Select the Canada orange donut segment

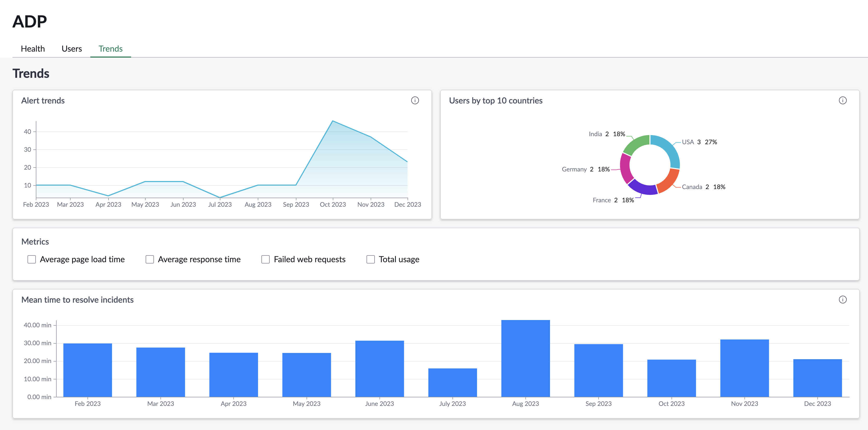pyautogui.click(x=669, y=182)
